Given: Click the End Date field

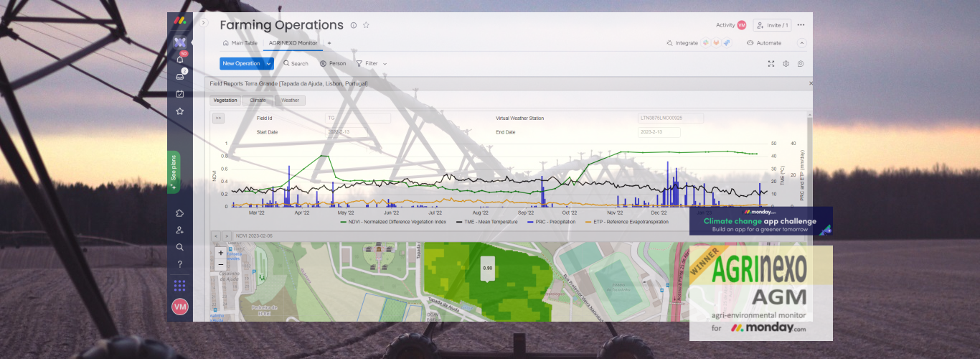Looking at the screenshot, I should [x=659, y=132].
